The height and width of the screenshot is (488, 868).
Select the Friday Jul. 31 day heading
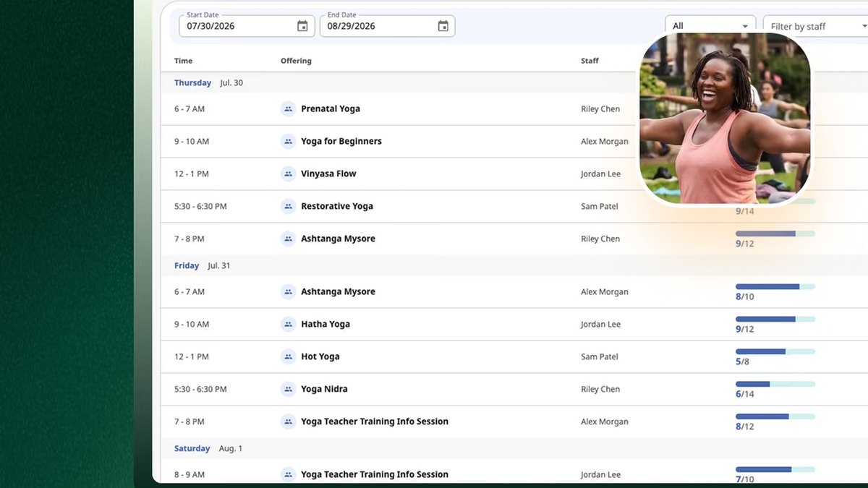pos(202,266)
